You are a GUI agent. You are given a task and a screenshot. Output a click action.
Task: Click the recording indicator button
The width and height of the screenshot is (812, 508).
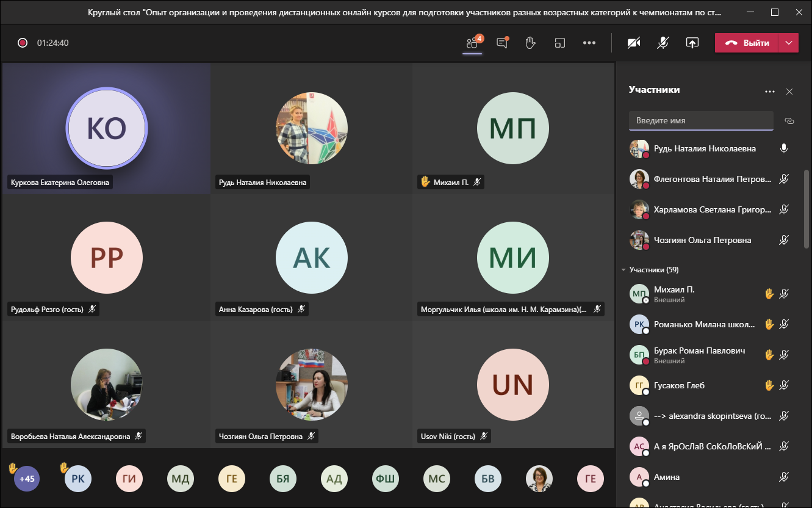point(23,43)
